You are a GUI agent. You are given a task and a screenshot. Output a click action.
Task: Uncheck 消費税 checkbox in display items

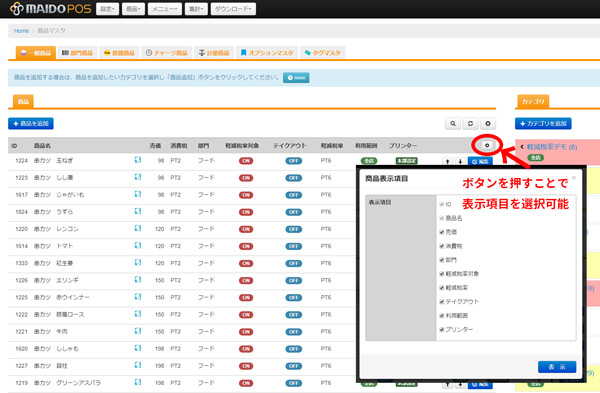point(442,246)
